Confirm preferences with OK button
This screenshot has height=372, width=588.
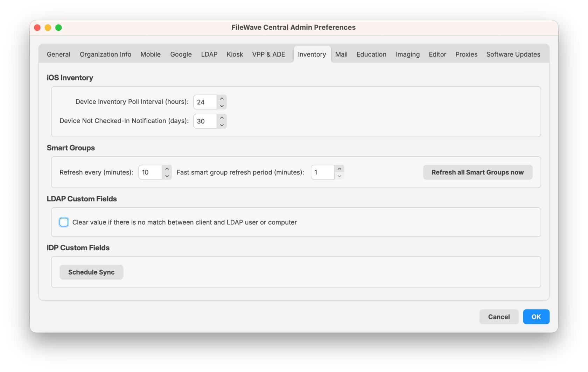click(x=536, y=317)
